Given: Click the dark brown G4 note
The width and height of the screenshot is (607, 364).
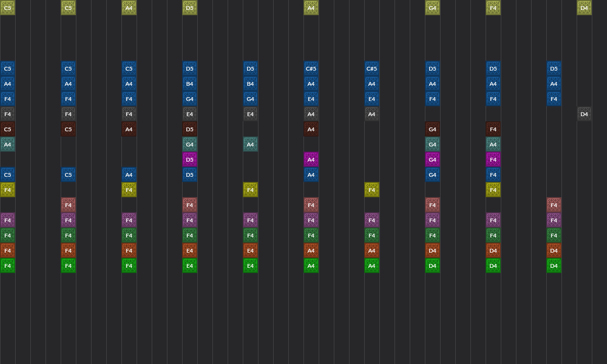Looking at the screenshot, I should [432, 129].
